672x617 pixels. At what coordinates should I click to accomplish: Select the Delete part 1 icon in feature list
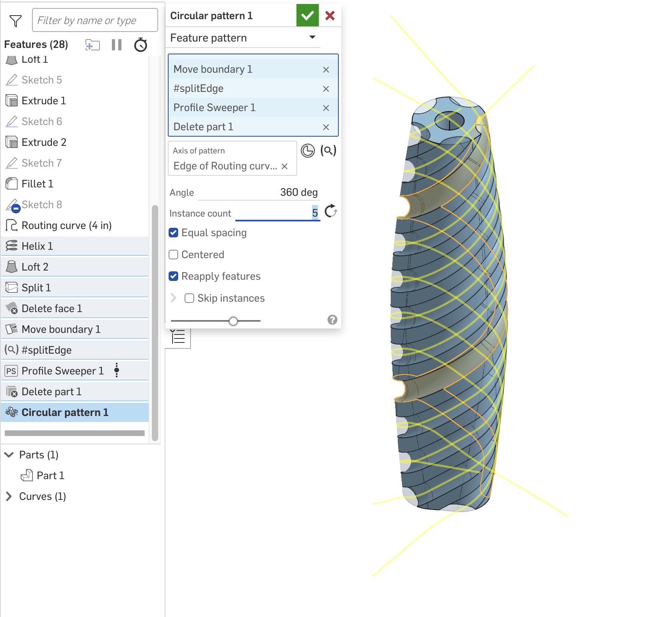pos(12,392)
